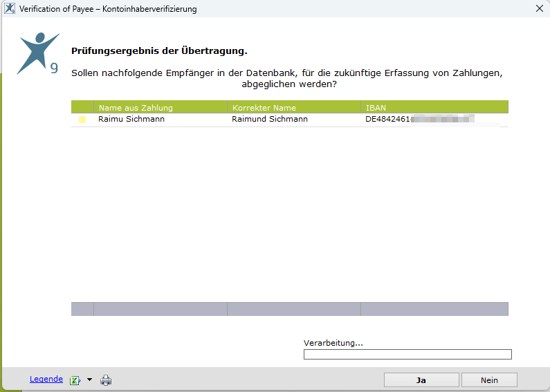This screenshot has width=550, height=392.
Task: Click the printer icon
Action: point(106,380)
